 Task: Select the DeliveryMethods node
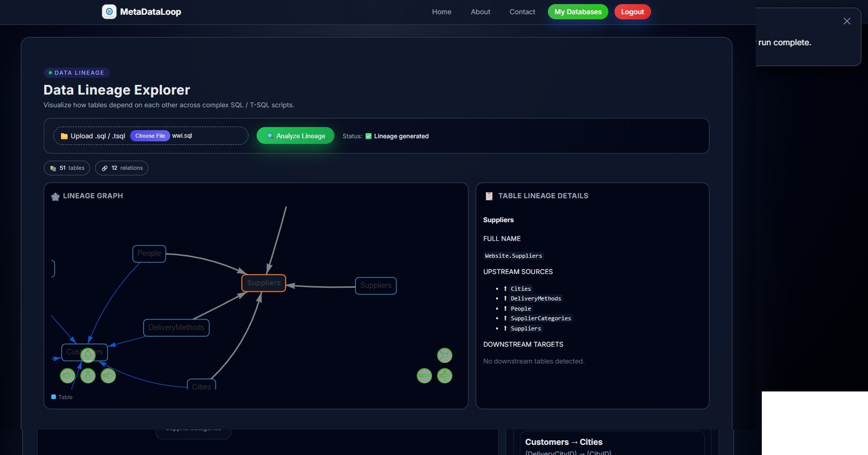176,327
